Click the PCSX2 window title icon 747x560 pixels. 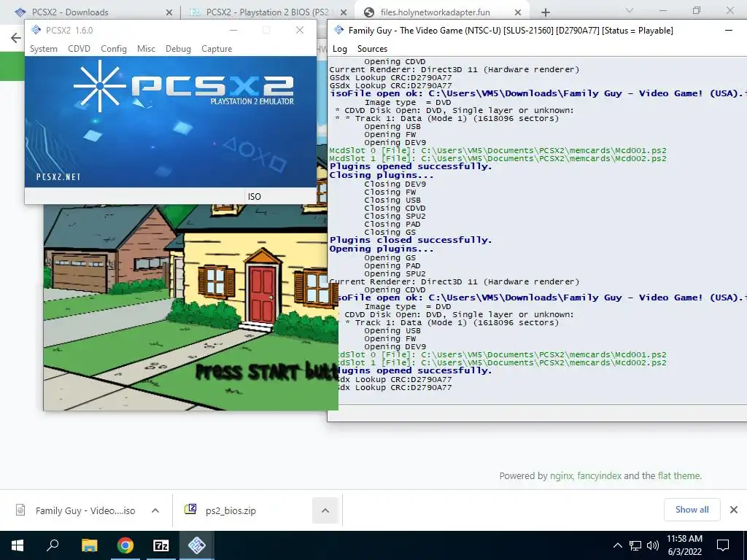click(x=36, y=30)
